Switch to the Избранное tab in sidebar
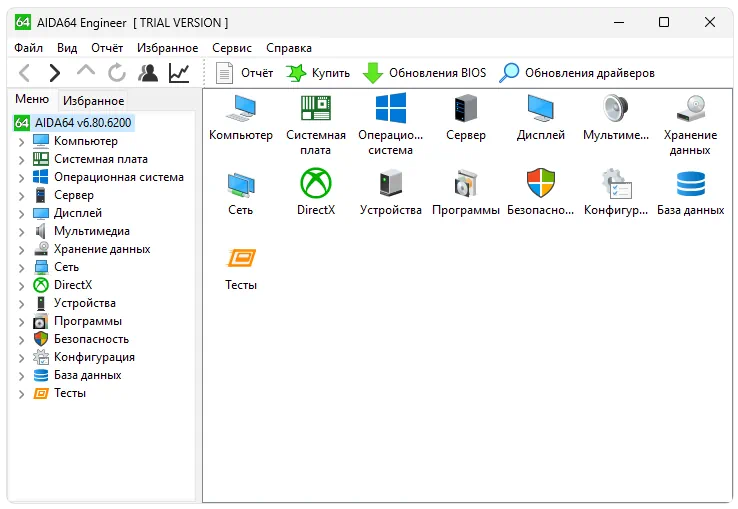 (94, 101)
